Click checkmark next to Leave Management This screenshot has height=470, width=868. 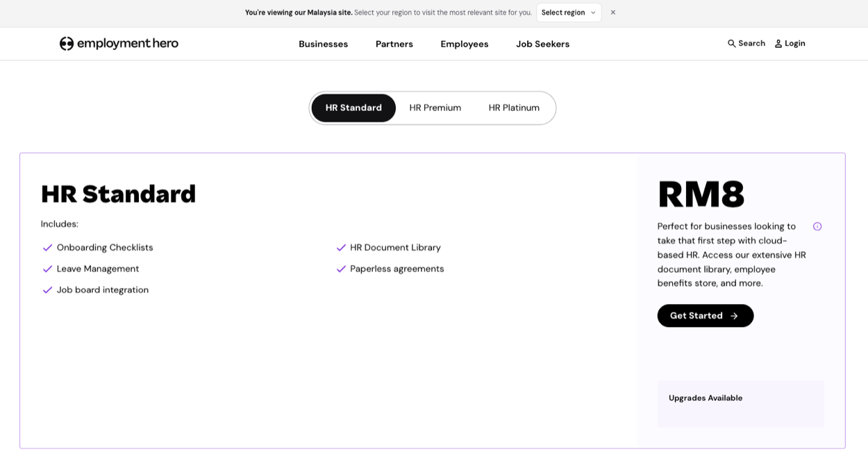[48, 269]
